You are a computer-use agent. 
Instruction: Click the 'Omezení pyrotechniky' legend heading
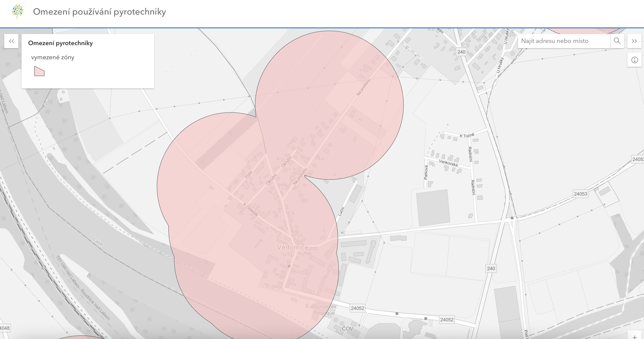60,43
